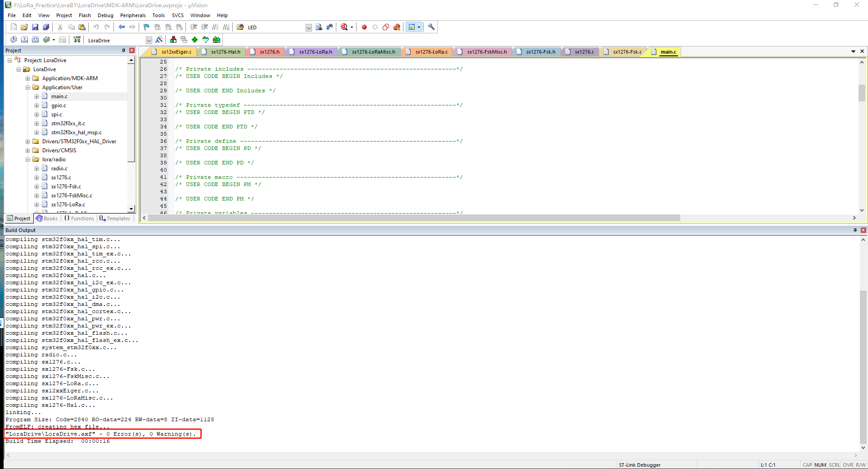This screenshot has width=868, height=469.
Task: Translate the current file icon
Action: (14, 40)
